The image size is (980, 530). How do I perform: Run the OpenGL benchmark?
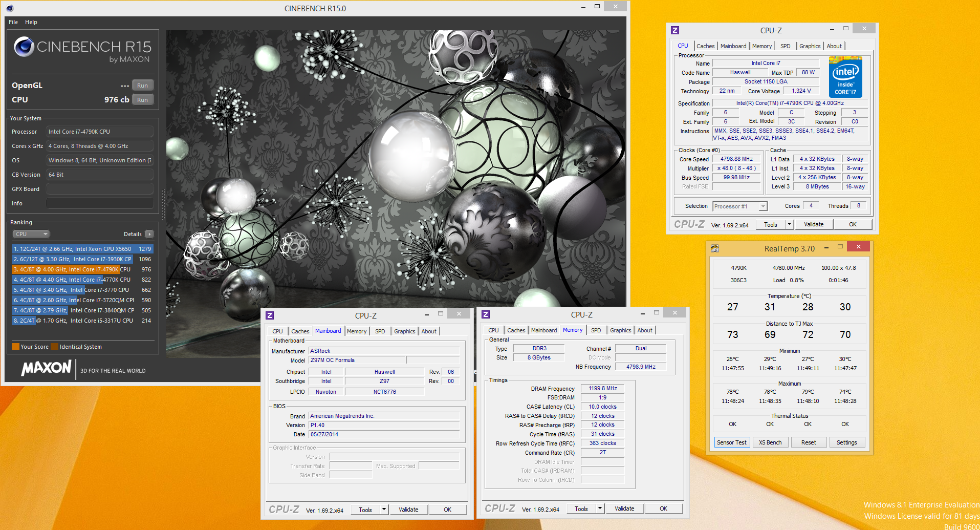pyautogui.click(x=142, y=86)
